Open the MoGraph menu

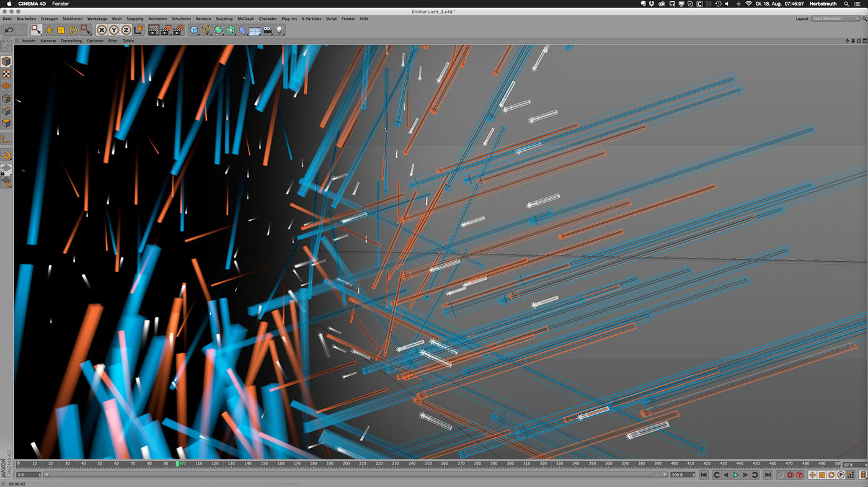click(246, 19)
